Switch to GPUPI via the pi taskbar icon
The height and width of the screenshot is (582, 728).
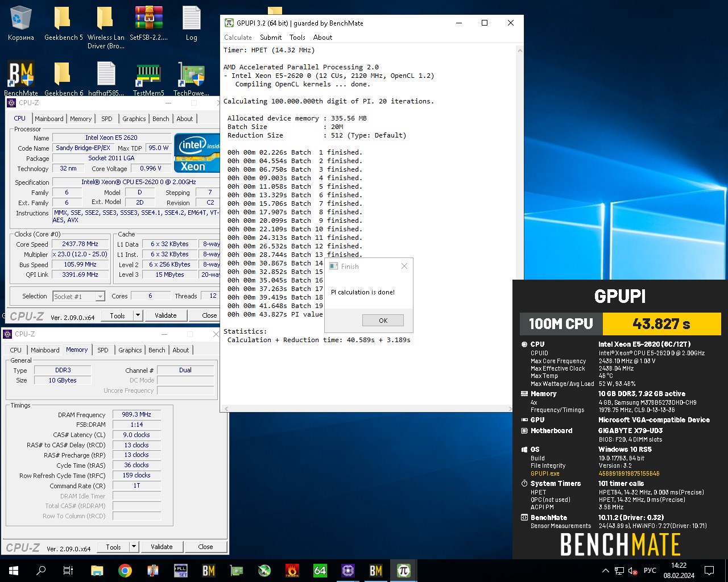coord(404,571)
